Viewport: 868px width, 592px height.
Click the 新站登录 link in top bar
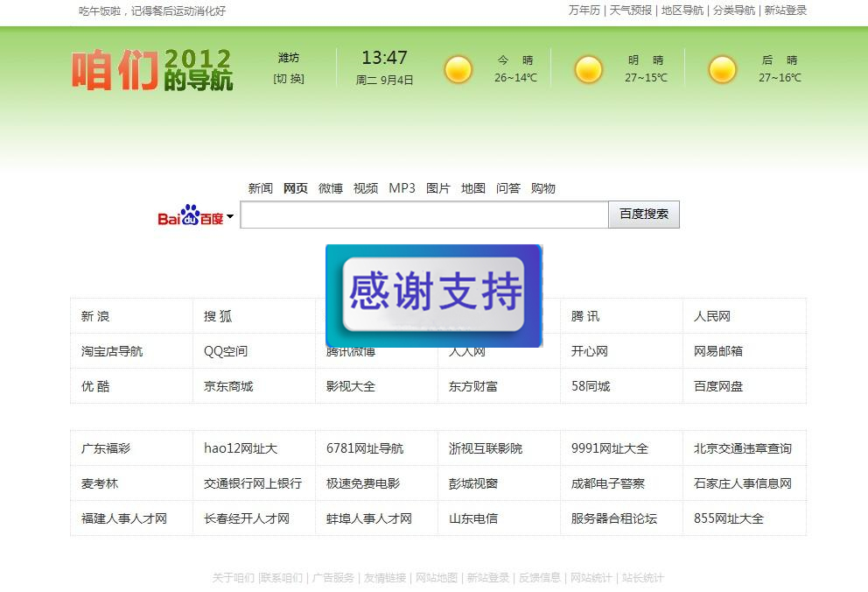click(786, 10)
